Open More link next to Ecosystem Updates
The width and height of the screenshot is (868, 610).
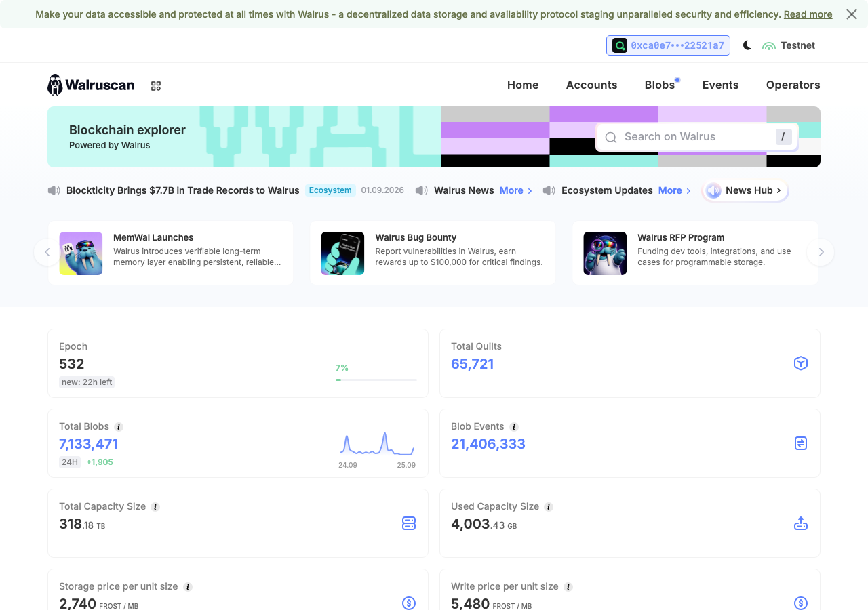click(675, 190)
